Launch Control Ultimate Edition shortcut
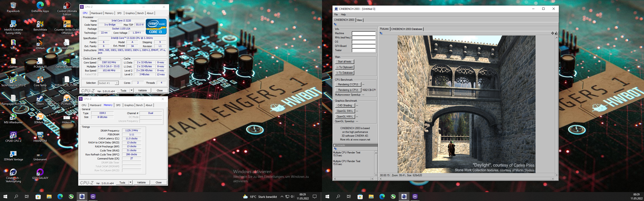Screen dimensions: 644x201 pos(67,9)
